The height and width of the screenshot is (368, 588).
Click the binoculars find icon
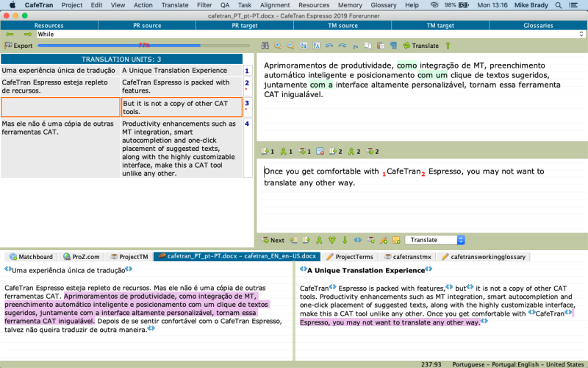265,46
